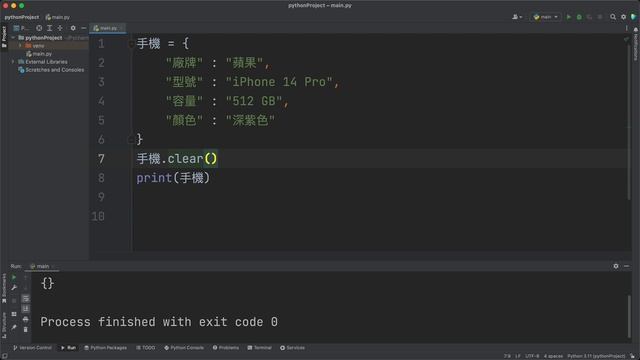Start debugging with the green bug icon
This screenshot has height=360, width=640.
[579, 17]
